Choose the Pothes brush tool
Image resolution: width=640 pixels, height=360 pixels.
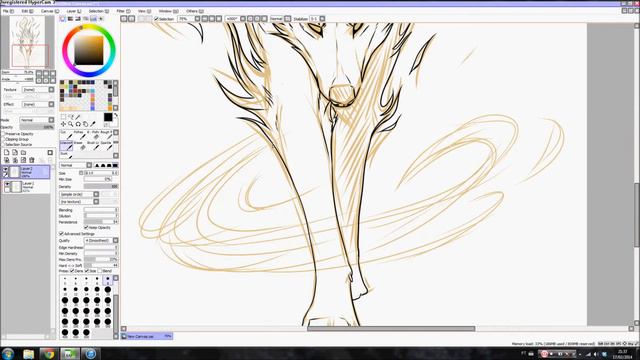coord(80,135)
